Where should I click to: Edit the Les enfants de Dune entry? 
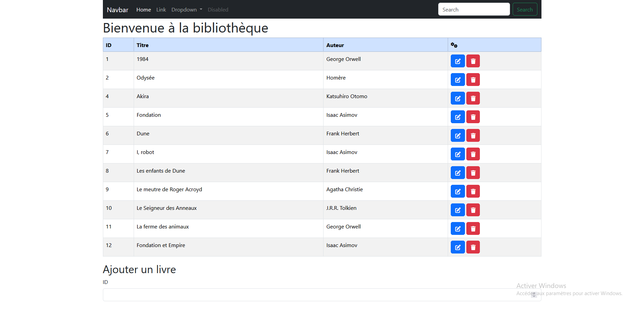pos(458,173)
